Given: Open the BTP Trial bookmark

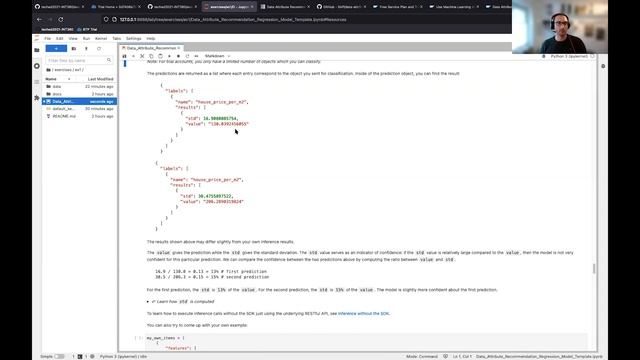Looking at the screenshot, I should (87, 29).
